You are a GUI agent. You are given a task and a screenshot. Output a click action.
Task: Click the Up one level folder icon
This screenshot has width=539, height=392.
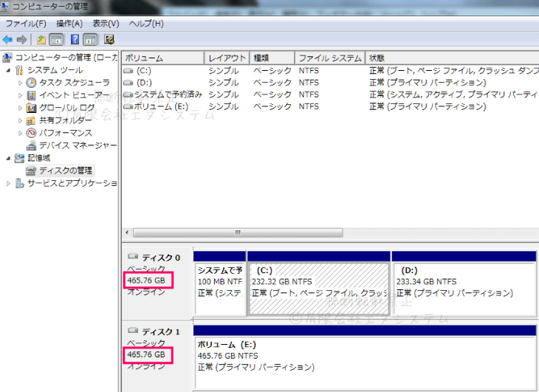click(41, 40)
